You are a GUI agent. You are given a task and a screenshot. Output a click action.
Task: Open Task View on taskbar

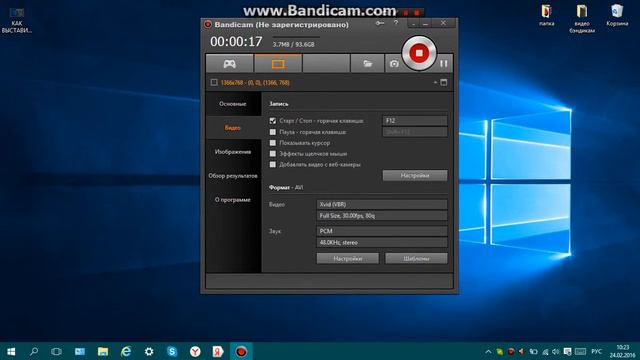(56, 351)
